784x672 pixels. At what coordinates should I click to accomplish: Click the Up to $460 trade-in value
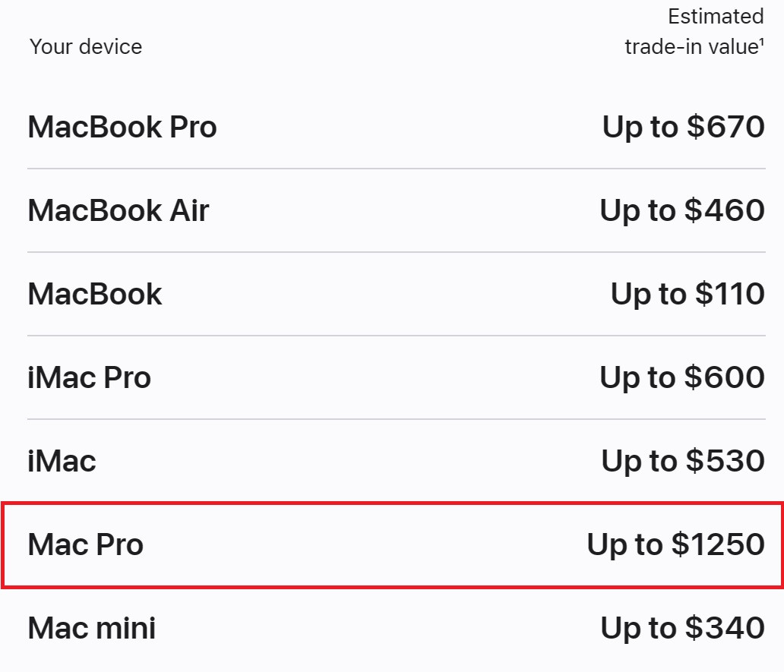pos(682,211)
